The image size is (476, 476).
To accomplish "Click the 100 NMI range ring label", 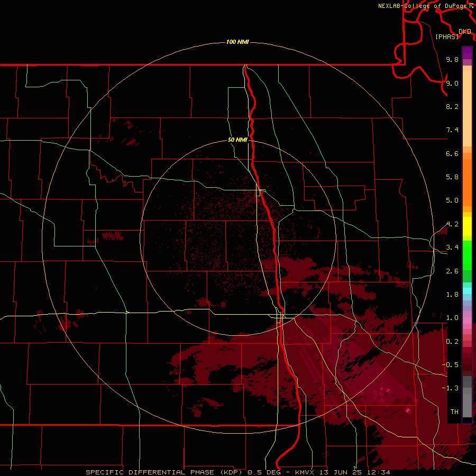I will [x=237, y=42].
